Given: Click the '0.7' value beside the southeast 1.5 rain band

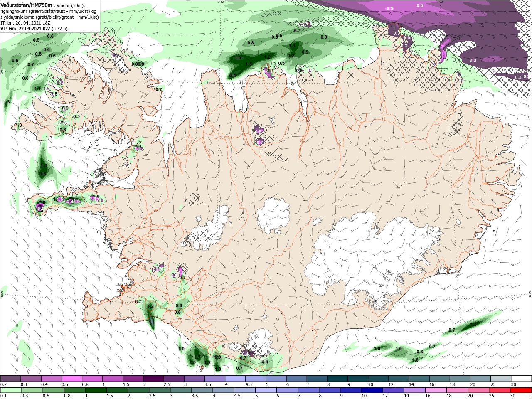Looking at the screenshot, I should [x=452, y=330].
